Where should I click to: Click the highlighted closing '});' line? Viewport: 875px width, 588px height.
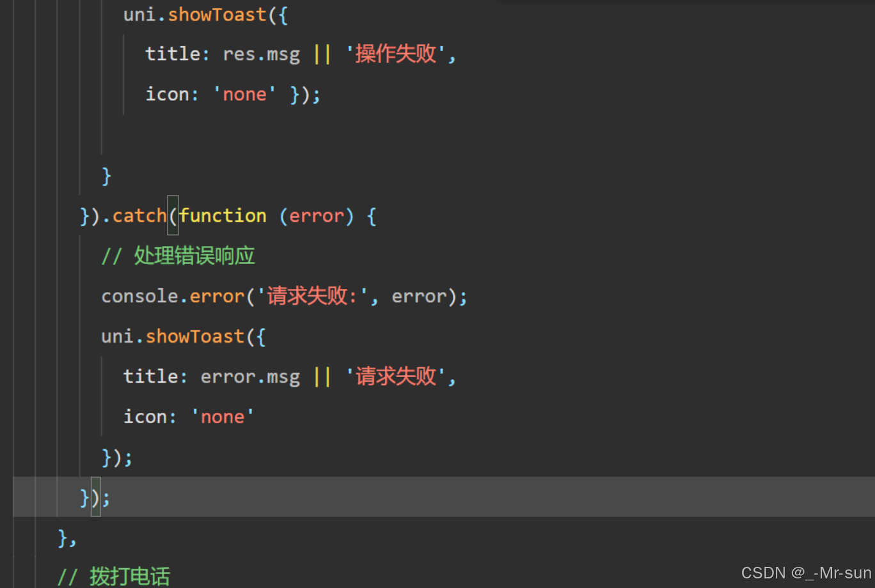point(444,497)
